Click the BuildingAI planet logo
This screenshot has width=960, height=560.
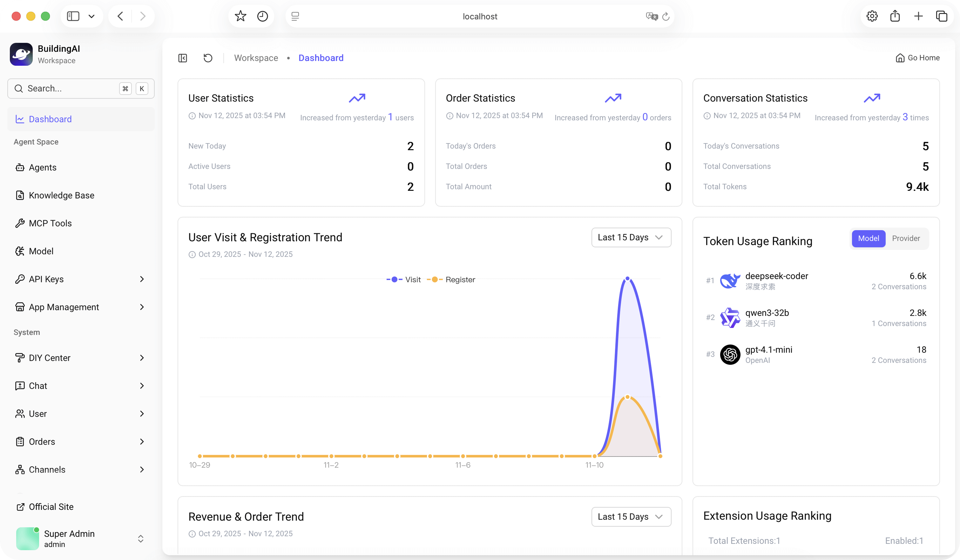(21, 54)
